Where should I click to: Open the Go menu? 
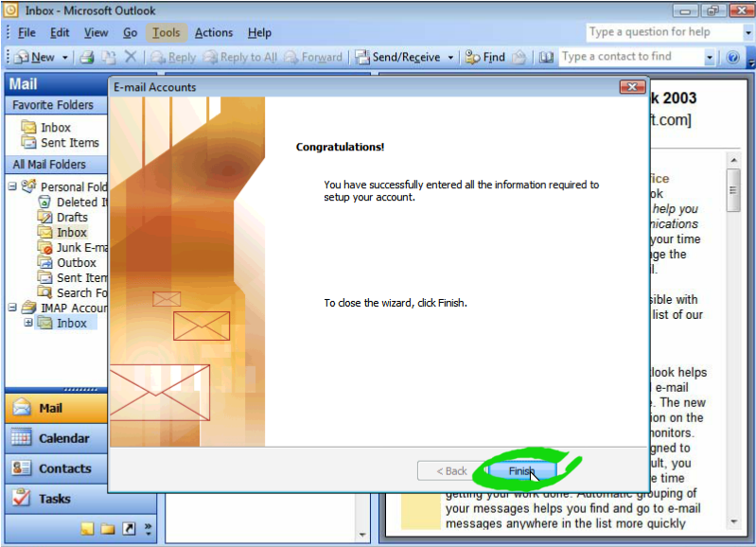(130, 33)
